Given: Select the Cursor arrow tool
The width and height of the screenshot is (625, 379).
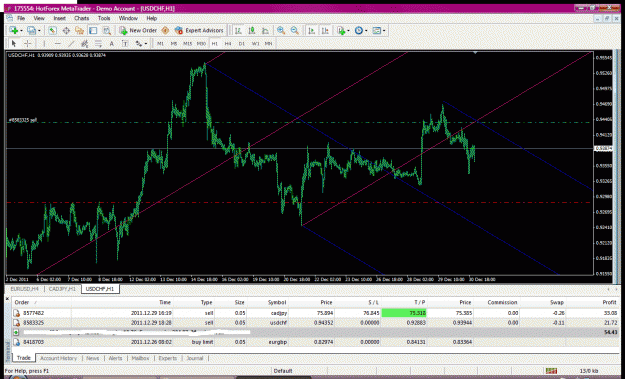Looking at the screenshot, I should (14, 43).
